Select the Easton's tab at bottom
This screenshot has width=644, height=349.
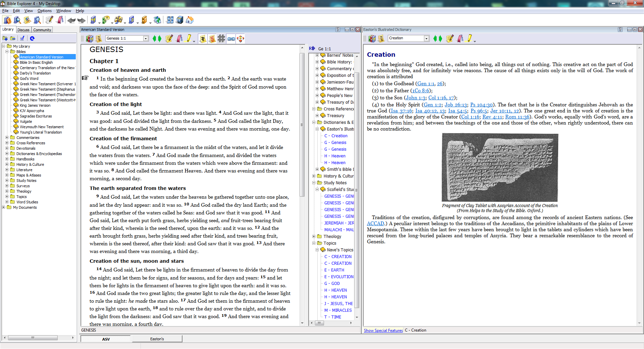157,339
